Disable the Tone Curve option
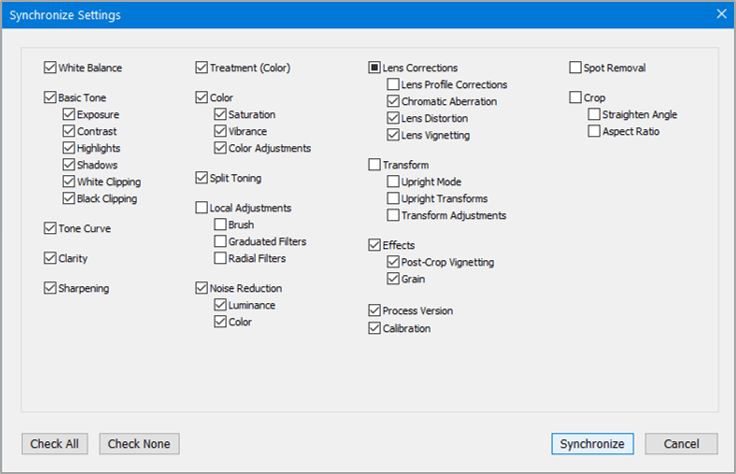Screen dimensions: 736x474 50,228
